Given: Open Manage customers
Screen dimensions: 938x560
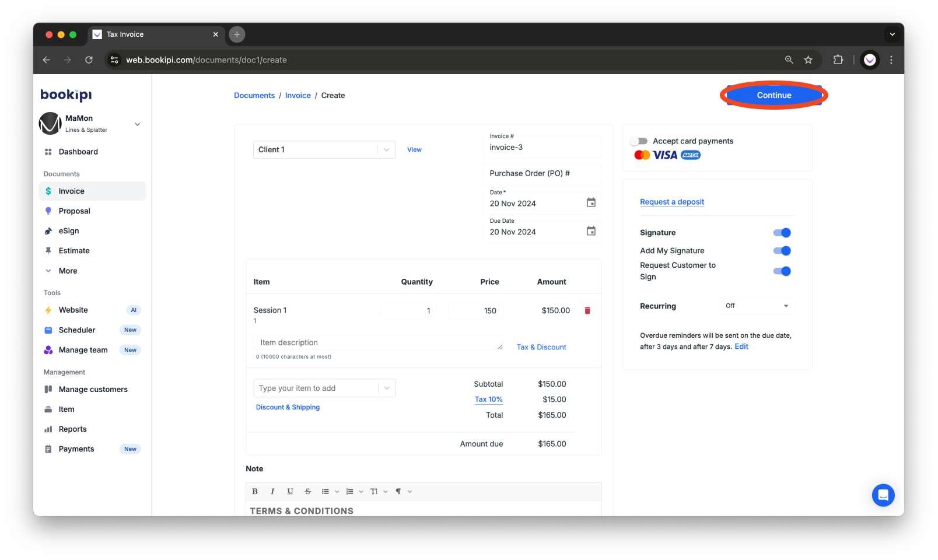Looking at the screenshot, I should 93,389.
